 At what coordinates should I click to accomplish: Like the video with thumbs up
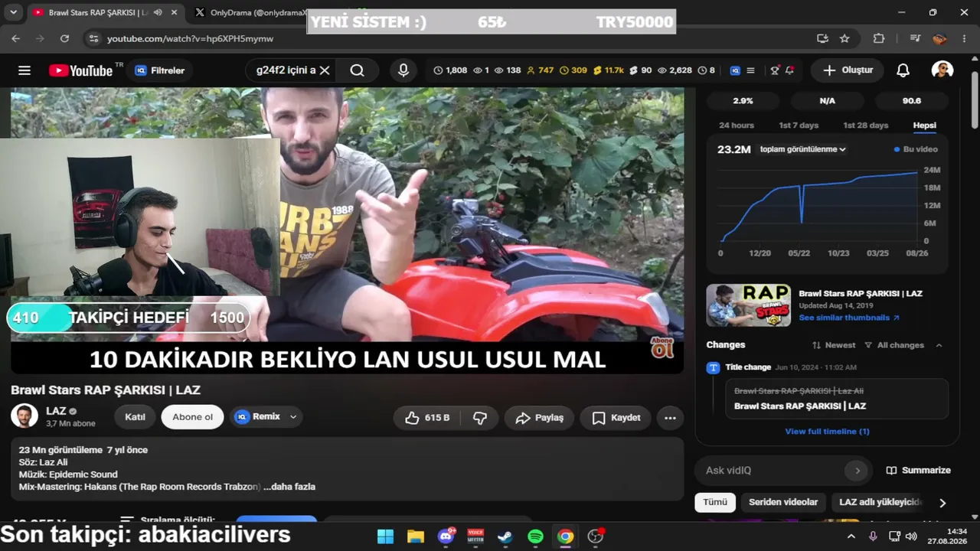(427, 418)
